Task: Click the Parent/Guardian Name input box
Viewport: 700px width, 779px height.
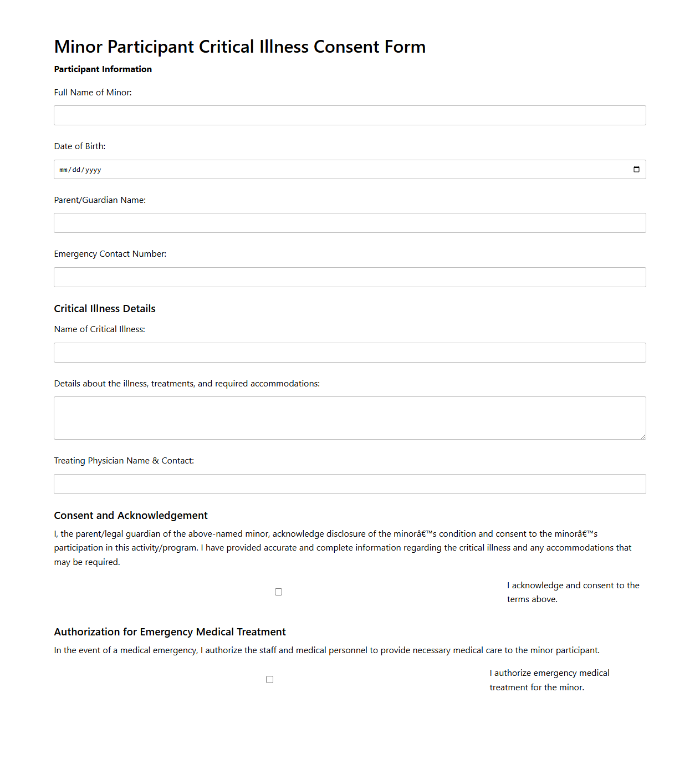Action: tap(350, 222)
